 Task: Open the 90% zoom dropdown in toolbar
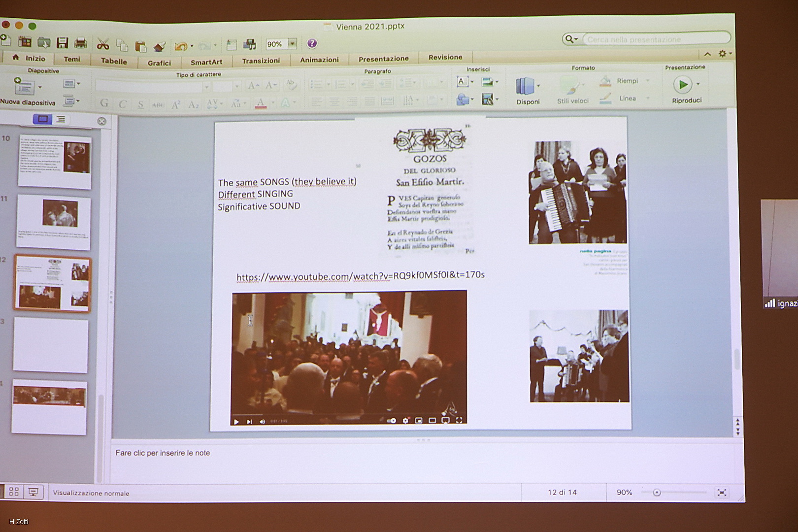(292, 44)
